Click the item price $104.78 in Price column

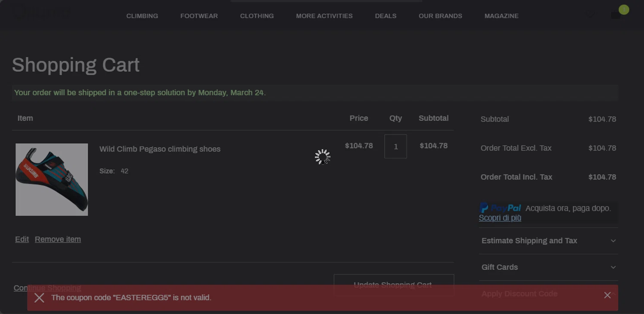point(359,146)
